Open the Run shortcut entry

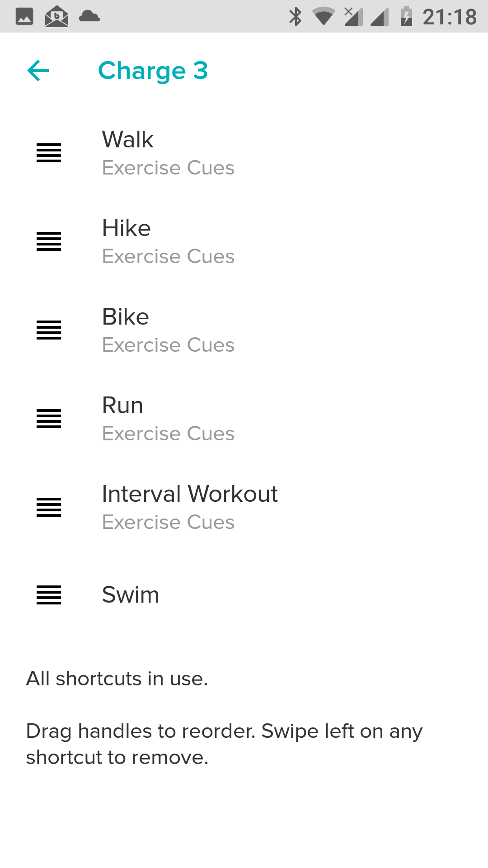pos(122,405)
